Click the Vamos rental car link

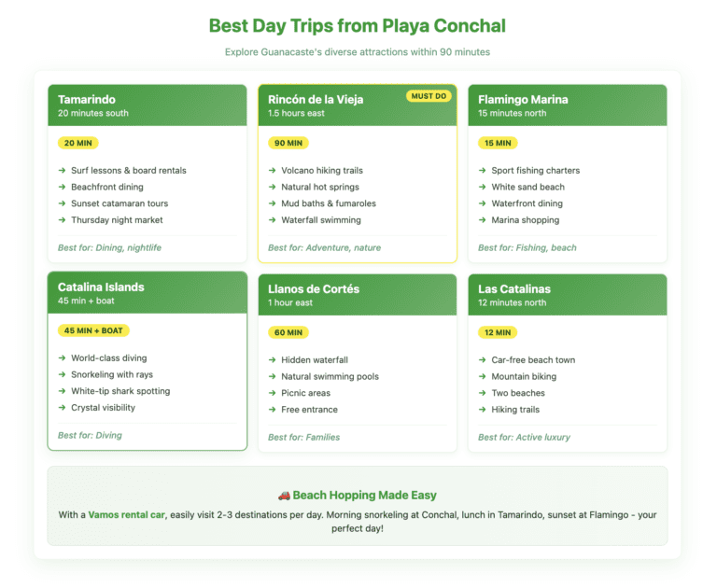tap(127, 514)
